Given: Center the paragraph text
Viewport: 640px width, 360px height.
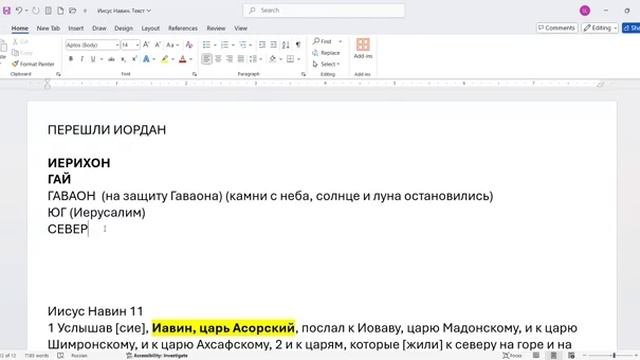Looking at the screenshot, I should pyautogui.click(x=218, y=60).
